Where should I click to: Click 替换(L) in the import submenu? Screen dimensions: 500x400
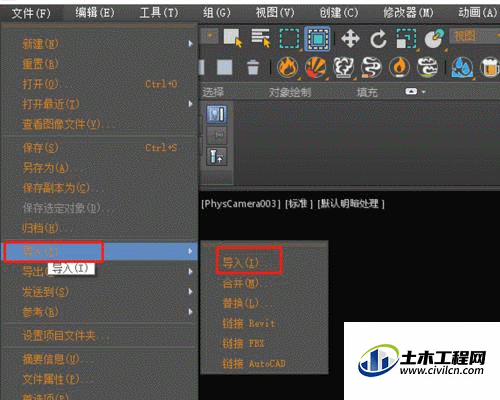point(265,303)
